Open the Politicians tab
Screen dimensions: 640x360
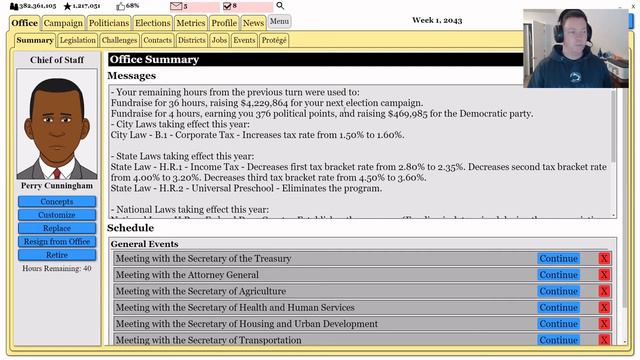point(109,23)
